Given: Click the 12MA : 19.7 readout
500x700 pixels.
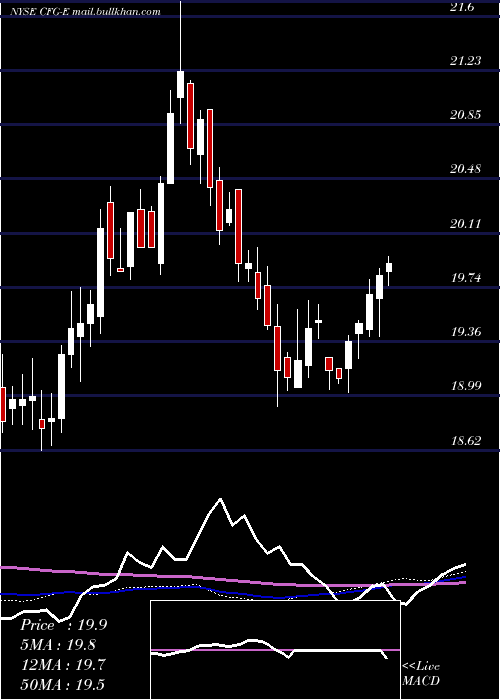Looking at the screenshot, I should coord(63,664).
